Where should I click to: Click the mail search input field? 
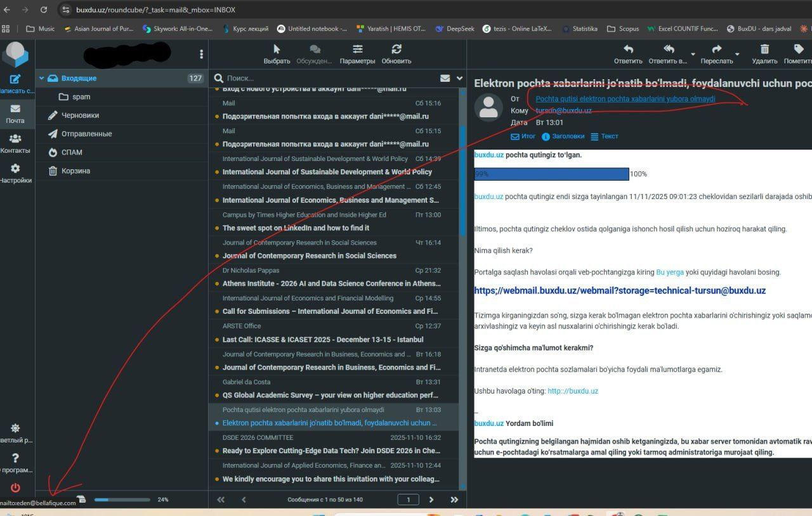(330, 78)
